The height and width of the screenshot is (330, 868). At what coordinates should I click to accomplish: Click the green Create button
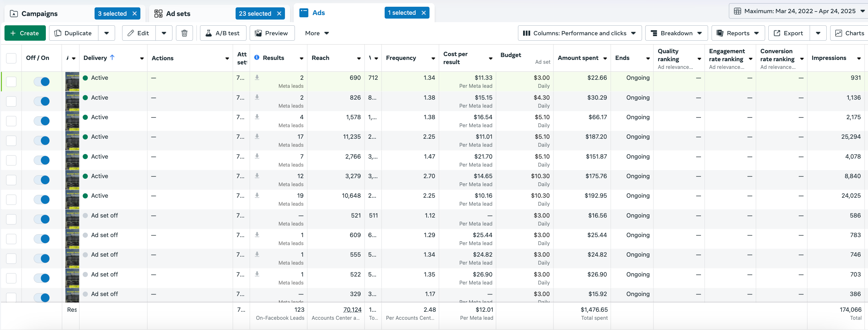coord(25,33)
